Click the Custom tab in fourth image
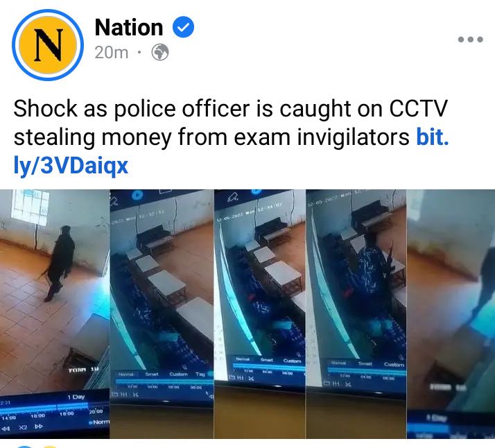The width and height of the screenshot is (495, 448). [394, 365]
